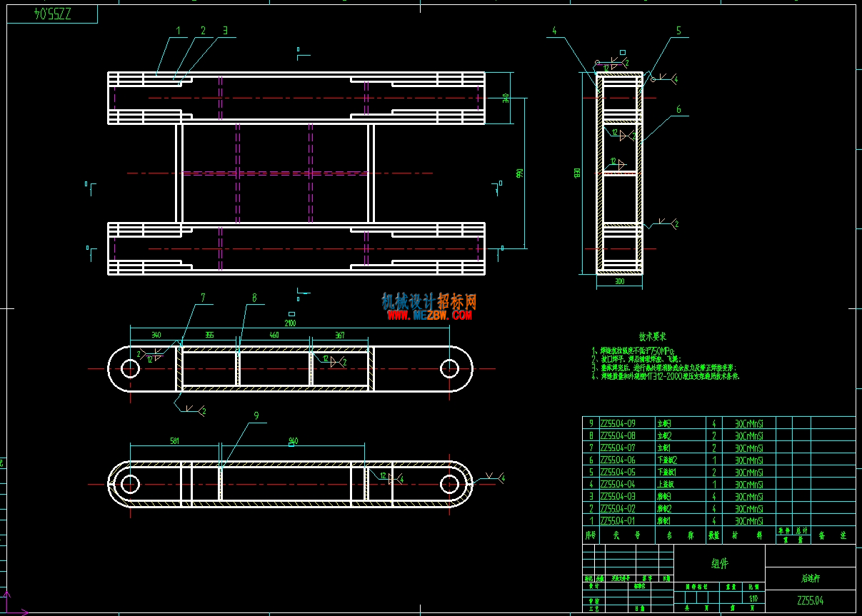
Task: Select part callout number 5 label
Action: pos(678,31)
